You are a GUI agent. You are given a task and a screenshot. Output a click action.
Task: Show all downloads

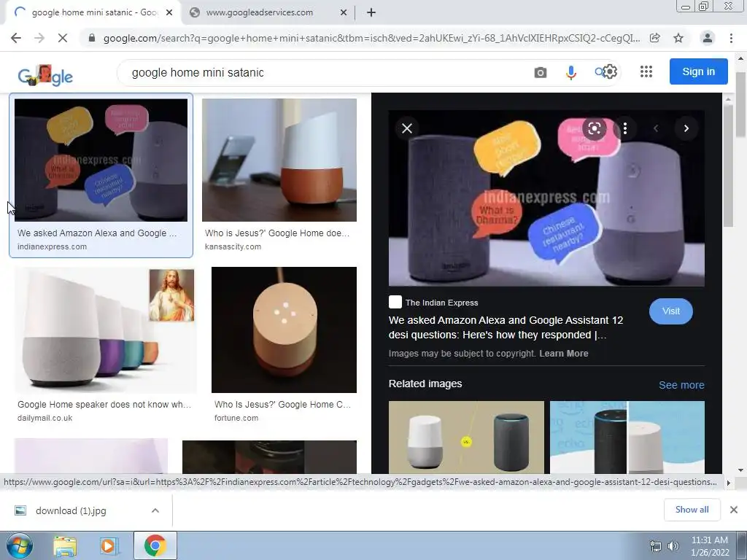[692, 510]
